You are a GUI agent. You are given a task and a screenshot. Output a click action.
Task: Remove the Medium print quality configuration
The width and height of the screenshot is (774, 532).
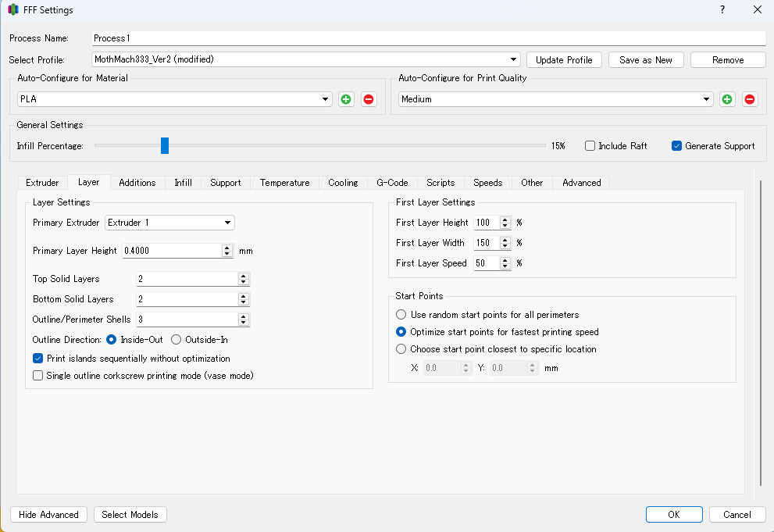[749, 99]
